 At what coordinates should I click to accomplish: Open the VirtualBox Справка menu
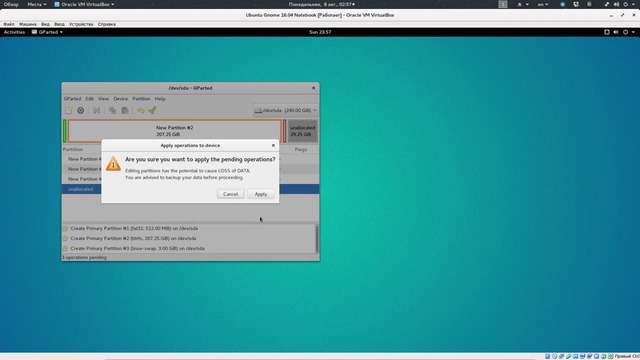coord(107,24)
